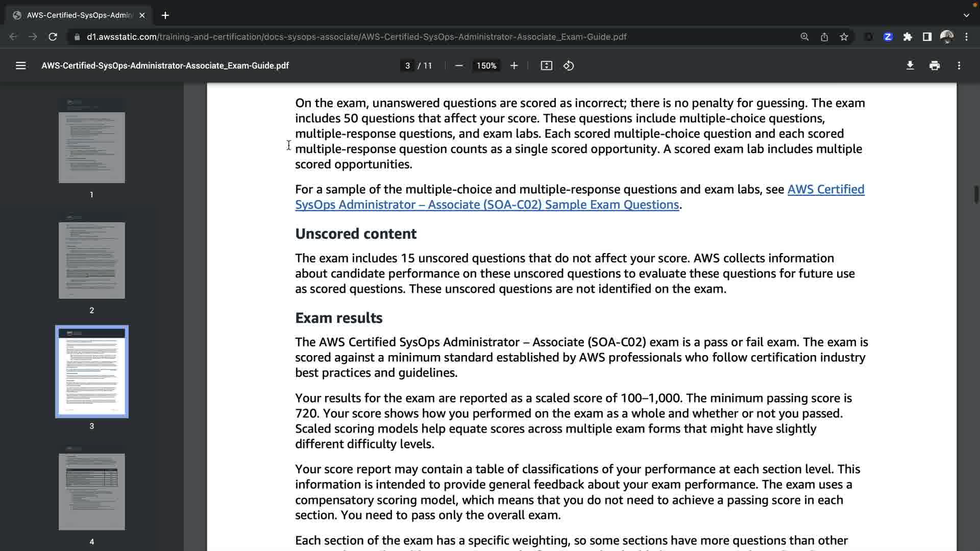Bookmark this page with the star icon
Screen dimensions: 980x551
(844, 37)
